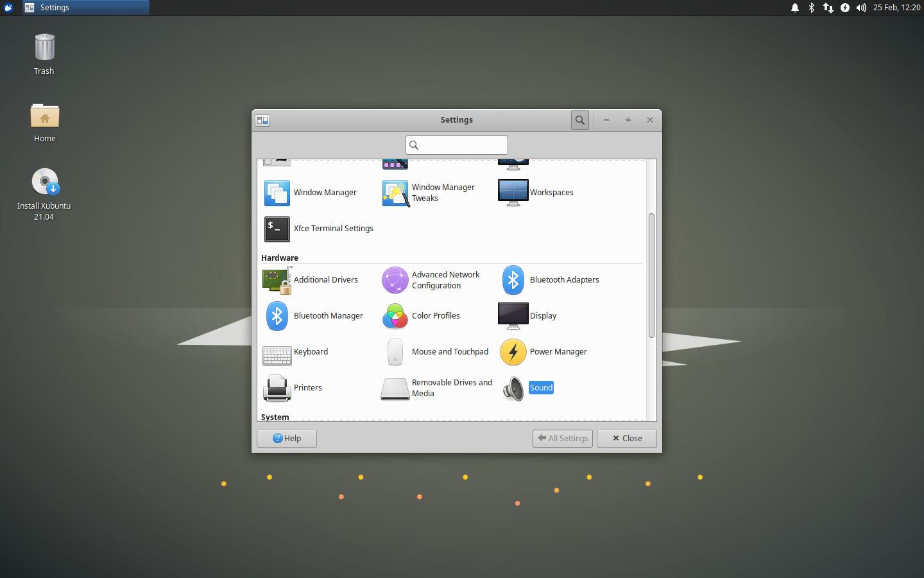
Task: Click the volume icon in the system tray
Action: click(861, 8)
